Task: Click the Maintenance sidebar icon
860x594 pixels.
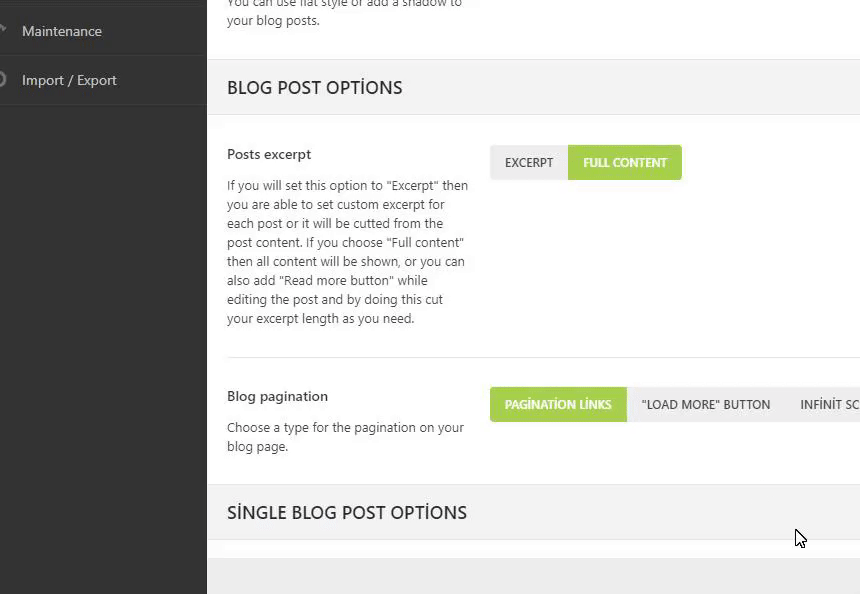Action: pos(3,30)
